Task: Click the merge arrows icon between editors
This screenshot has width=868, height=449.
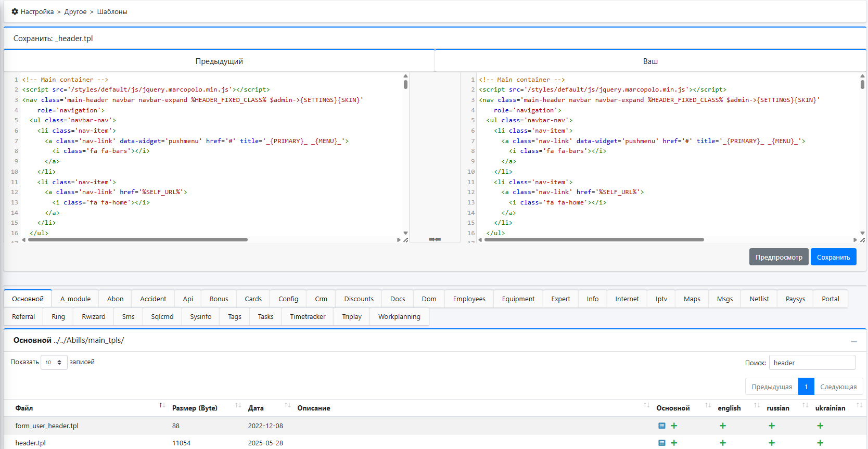Action: click(x=435, y=239)
